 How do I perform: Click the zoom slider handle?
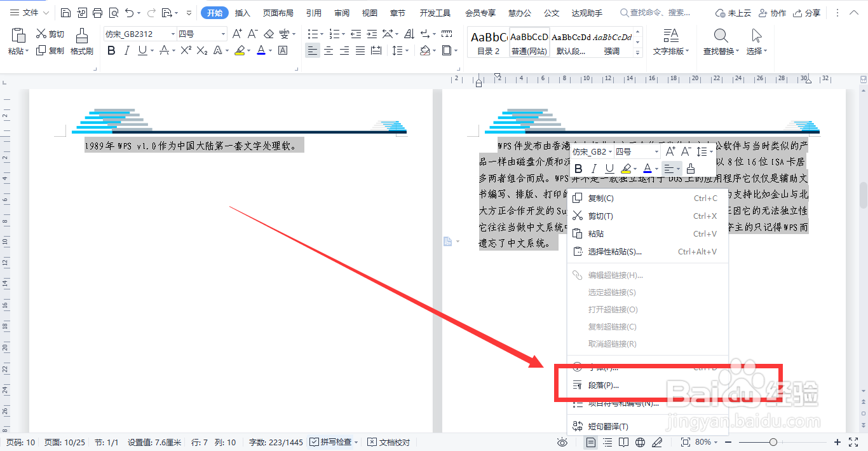773,442
